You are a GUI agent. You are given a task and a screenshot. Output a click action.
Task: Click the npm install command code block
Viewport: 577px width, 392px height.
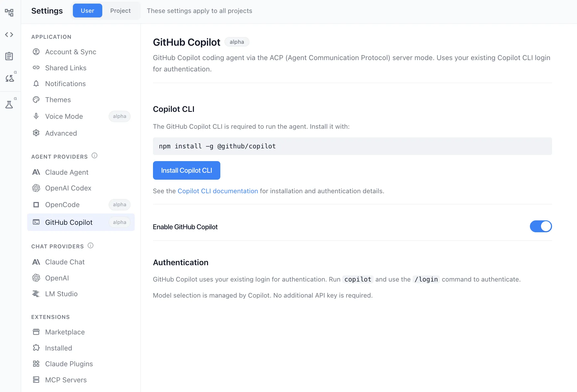(x=352, y=146)
